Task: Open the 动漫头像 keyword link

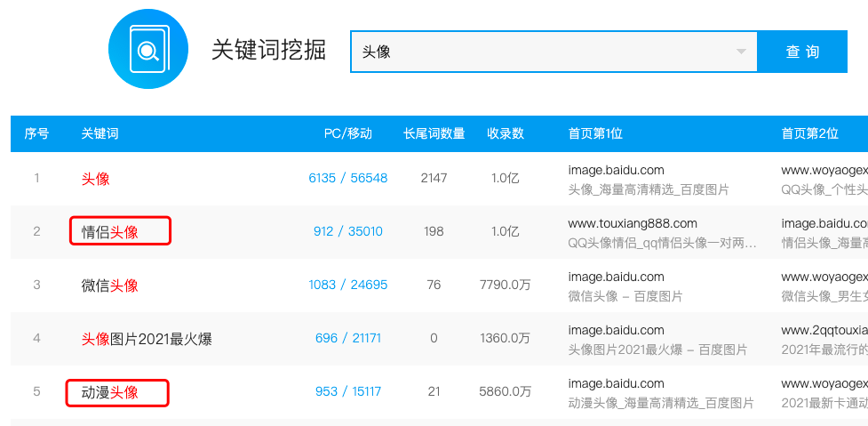Action: pos(110,392)
